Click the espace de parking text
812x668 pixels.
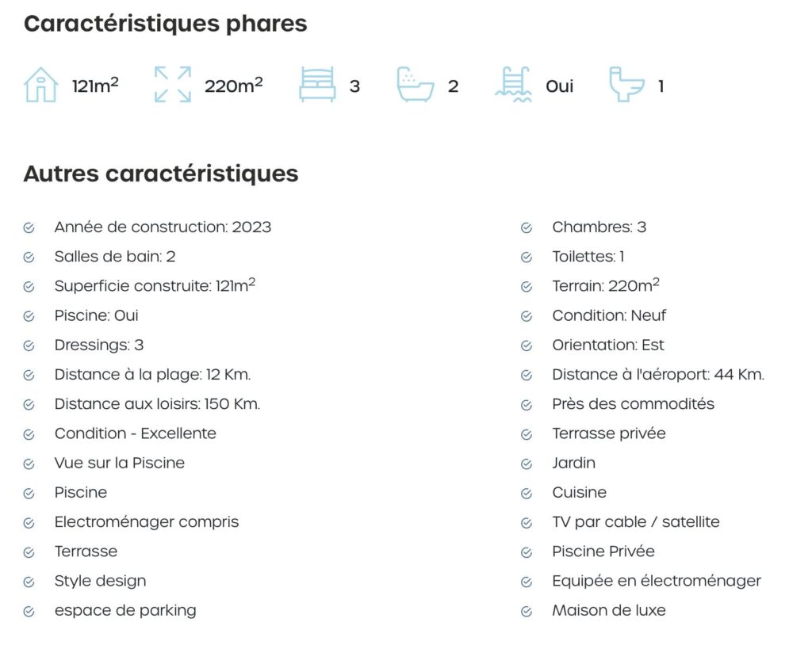125,611
